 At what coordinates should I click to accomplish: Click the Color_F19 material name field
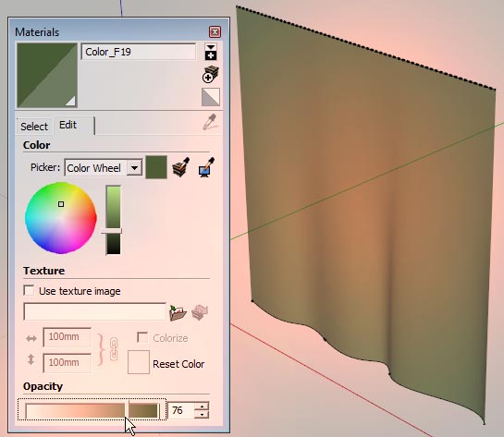tap(138, 52)
